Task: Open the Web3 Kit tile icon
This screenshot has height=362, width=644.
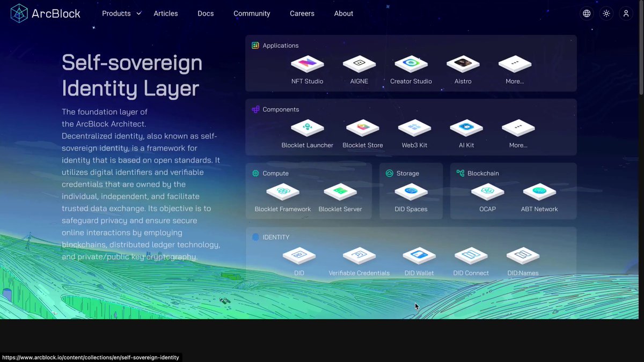Action: click(x=415, y=128)
